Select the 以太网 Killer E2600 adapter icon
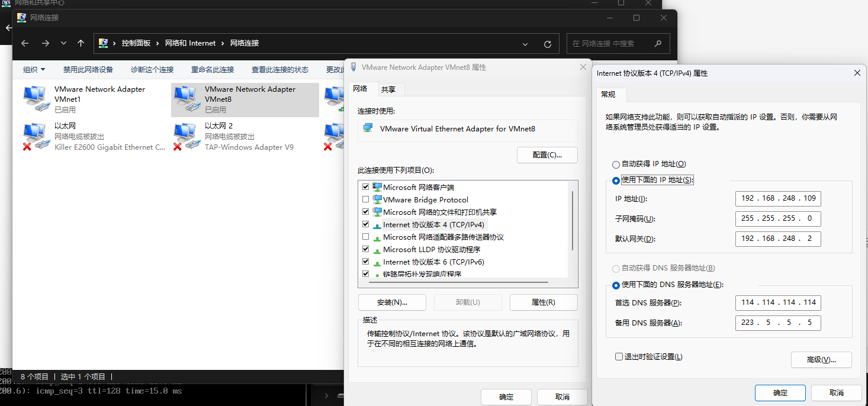 36,137
